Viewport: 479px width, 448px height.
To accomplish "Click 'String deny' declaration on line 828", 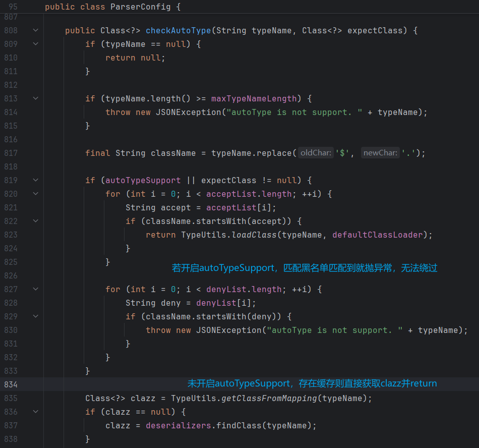I will coord(153,303).
